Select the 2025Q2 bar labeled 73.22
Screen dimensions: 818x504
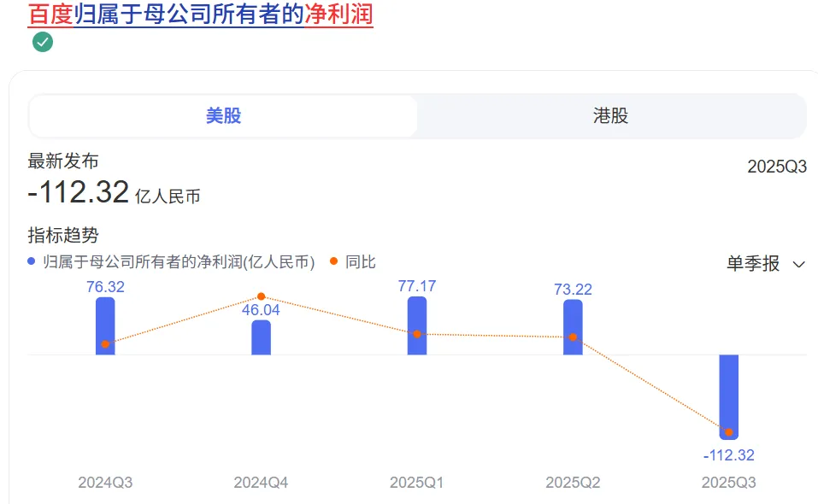[x=573, y=327]
